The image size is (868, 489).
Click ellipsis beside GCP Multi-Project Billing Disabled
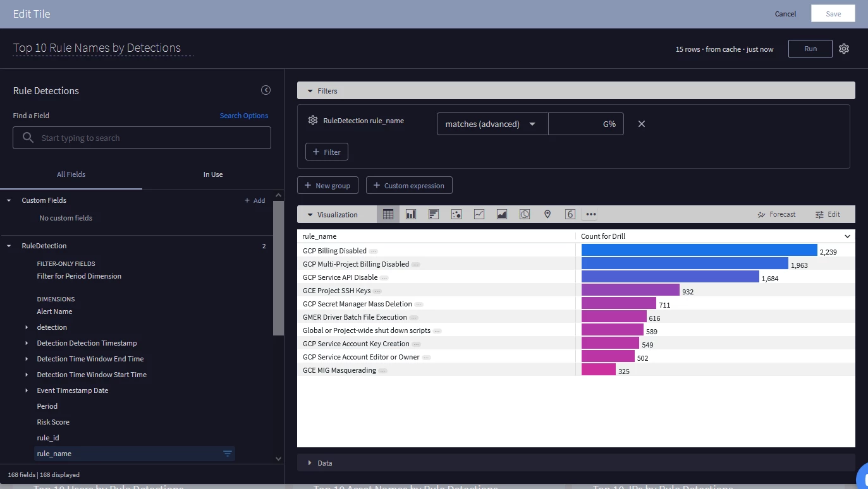pyautogui.click(x=416, y=265)
